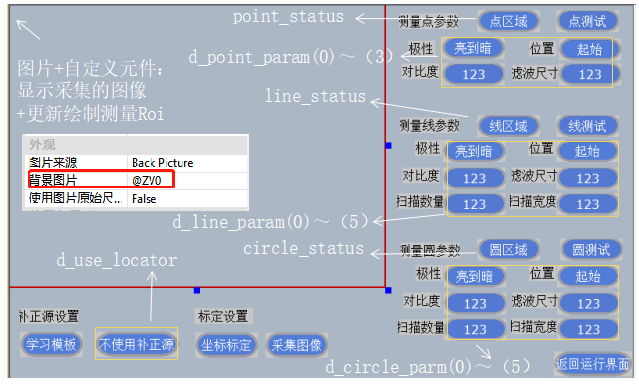
Task: Toggle the point polarity 亮到暗 button
Action: coord(473,48)
